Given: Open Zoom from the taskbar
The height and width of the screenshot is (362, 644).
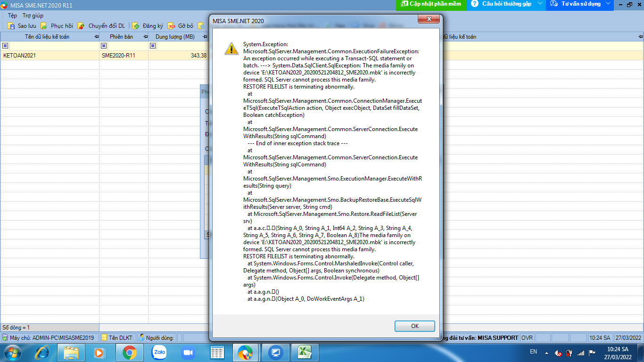Looking at the screenshot, I should pos(188,352).
